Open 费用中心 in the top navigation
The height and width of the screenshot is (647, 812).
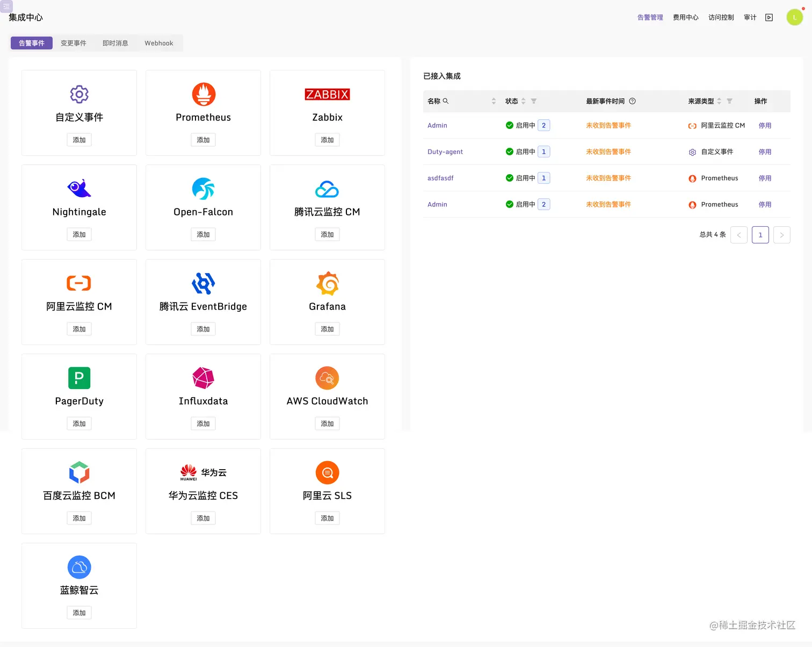click(686, 17)
